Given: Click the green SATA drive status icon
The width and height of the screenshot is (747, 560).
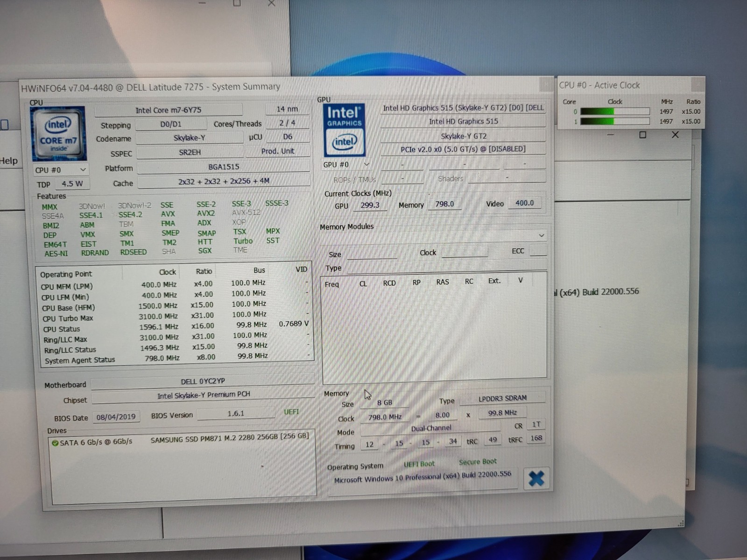Looking at the screenshot, I should 55,443.
